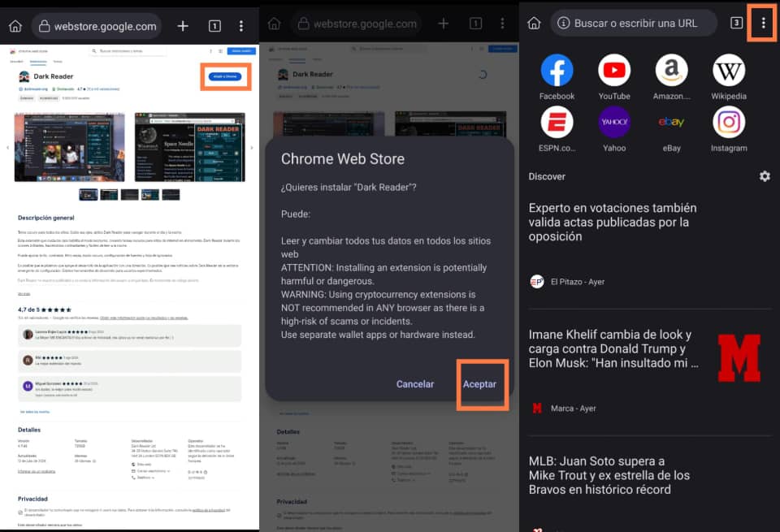Go to previous screenshot with left carousel arrow
Viewport: 780px width, 532px height.
click(x=7, y=148)
